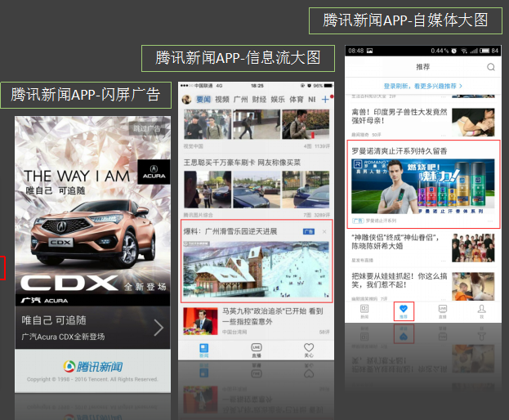Tap the THE WAY I AM slogan
Screen dimensions: 509x420
(x=77, y=176)
